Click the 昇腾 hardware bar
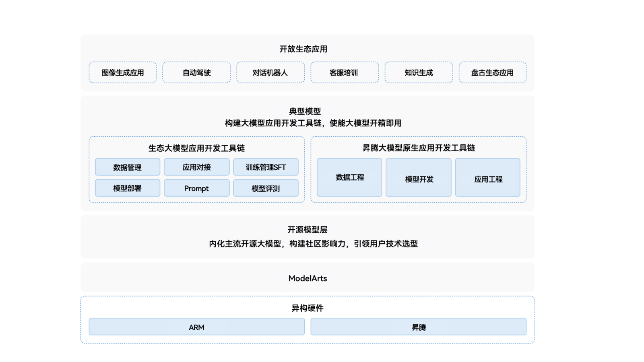 [418, 327]
